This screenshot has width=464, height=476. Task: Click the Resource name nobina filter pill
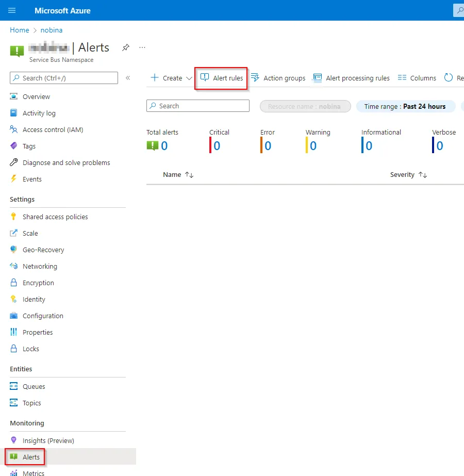click(x=305, y=106)
